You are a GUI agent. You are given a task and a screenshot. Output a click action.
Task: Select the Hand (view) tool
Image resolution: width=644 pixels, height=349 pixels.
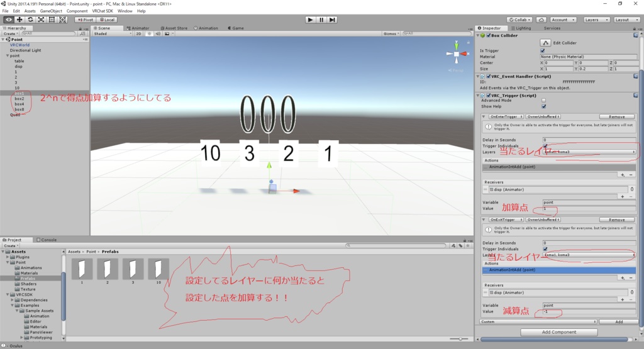click(x=9, y=19)
